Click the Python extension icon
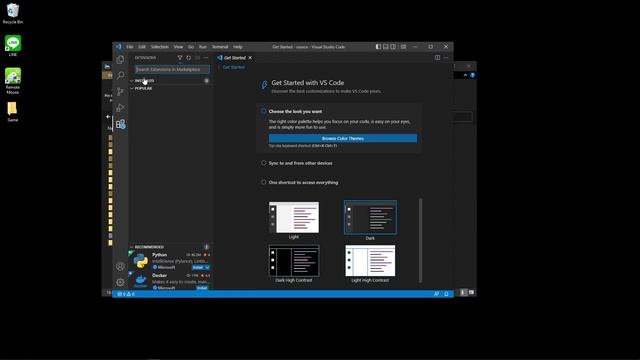The height and width of the screenshot is (360, 640). (140, 260)
